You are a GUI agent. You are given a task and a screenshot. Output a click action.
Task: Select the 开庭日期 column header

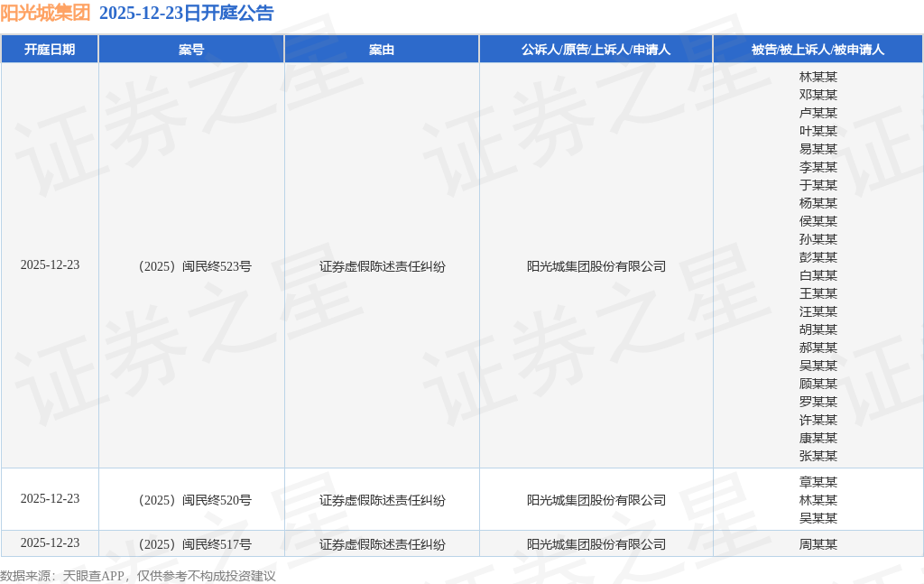[x=50, y=50]
